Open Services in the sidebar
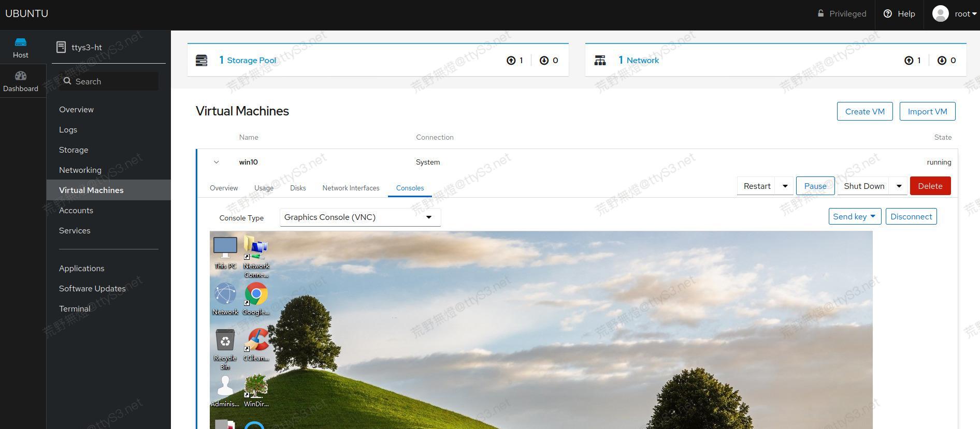980x429 pixels. click(75, 231)
